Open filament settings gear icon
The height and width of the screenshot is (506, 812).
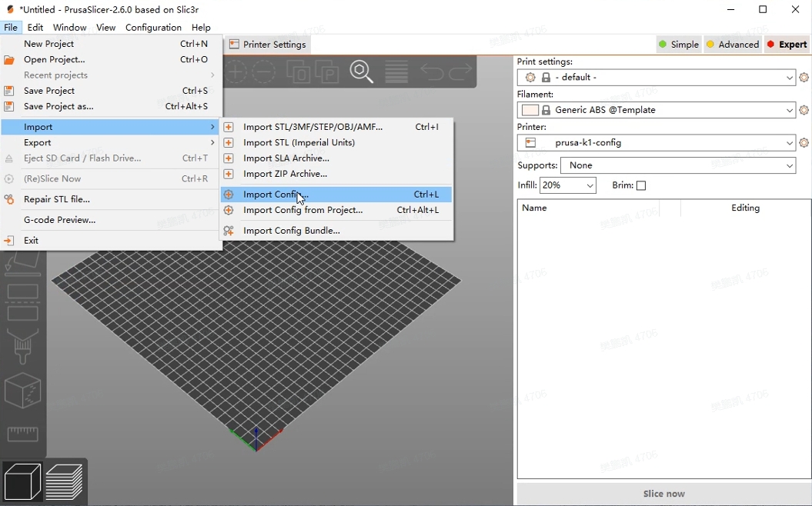pyautogui.click(x=804, y=110)
